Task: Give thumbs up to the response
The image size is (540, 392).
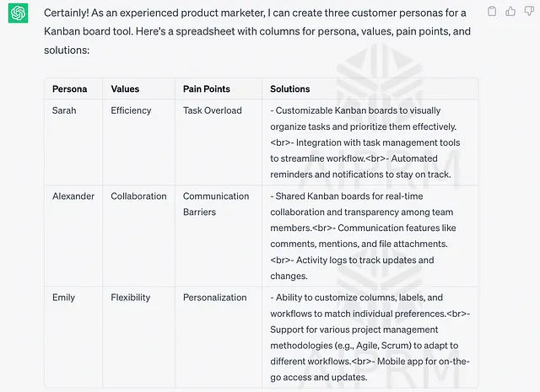Action: (x=510, y=11)
